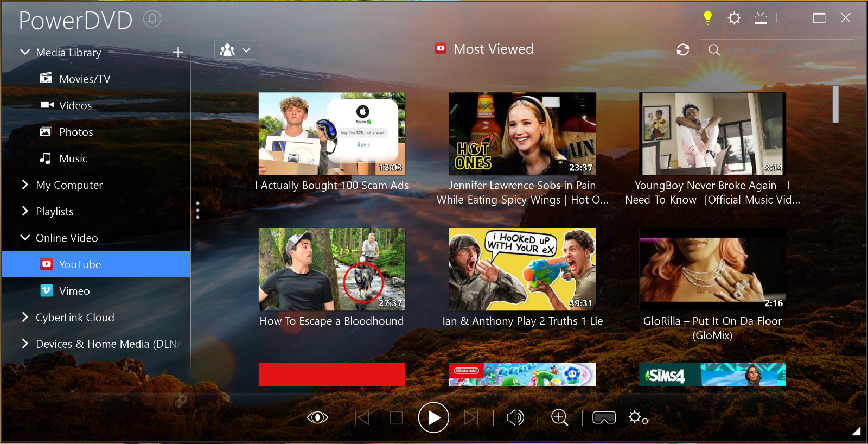868x444 pixels.
Task: Click the Playlists label
Action: [x=54, y=212]
